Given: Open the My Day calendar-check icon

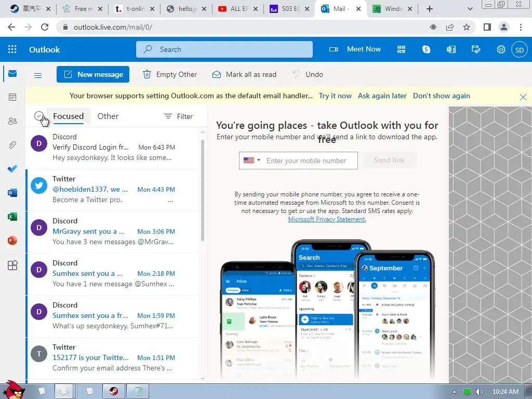Looking at the screenshot, I should [476, 49].
